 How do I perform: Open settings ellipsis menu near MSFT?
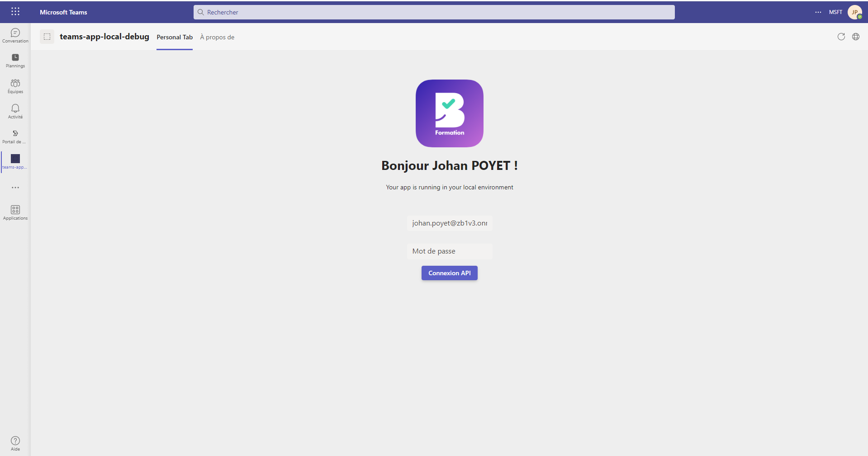tap(818, 12)
